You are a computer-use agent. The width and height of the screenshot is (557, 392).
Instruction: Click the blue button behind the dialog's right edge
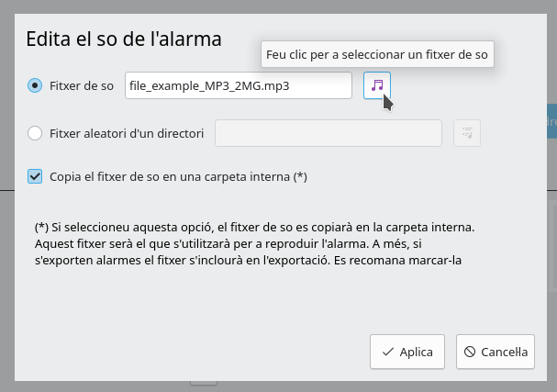pos(551,122)
